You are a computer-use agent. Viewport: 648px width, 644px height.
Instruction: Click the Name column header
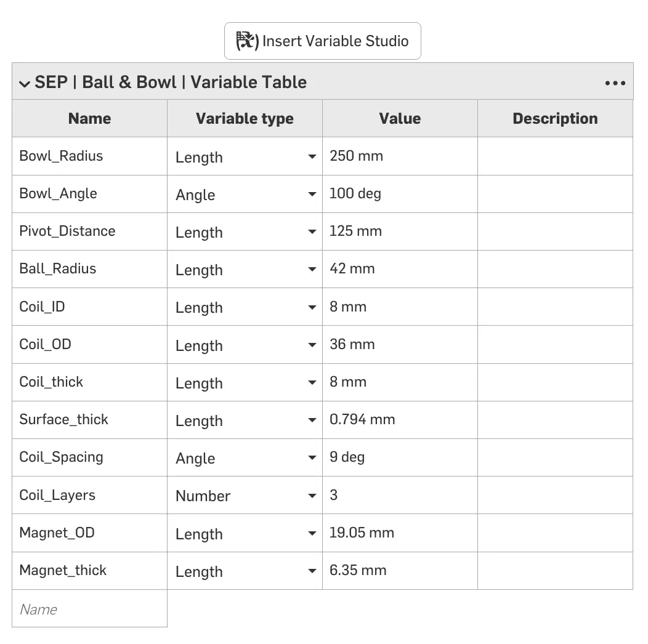tap(89, 119)
